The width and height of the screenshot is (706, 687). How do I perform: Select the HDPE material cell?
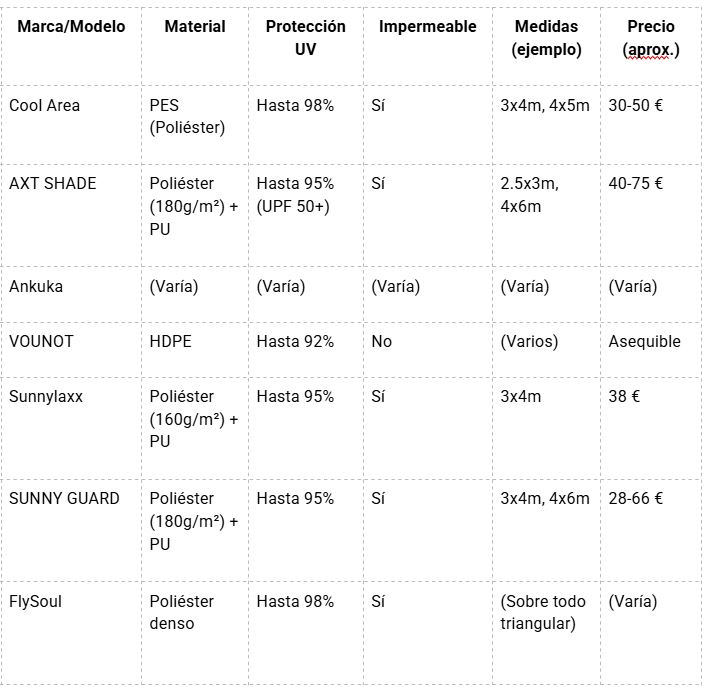pyautogui.click(x=170, y=341)
